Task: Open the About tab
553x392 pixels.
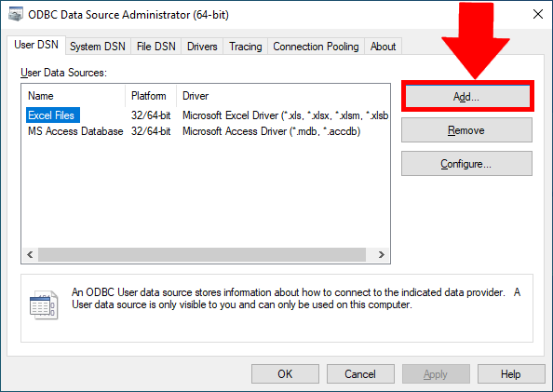Action: click(383, 47)
